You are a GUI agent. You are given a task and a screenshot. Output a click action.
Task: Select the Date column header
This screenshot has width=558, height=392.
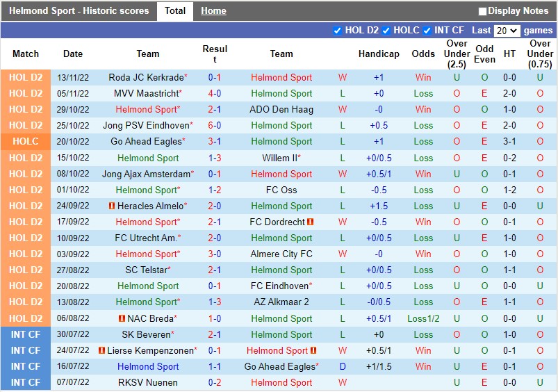pos(73,54)
